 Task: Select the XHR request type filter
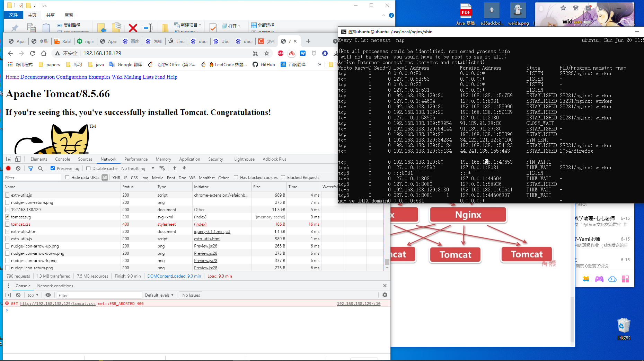point(116,178)
